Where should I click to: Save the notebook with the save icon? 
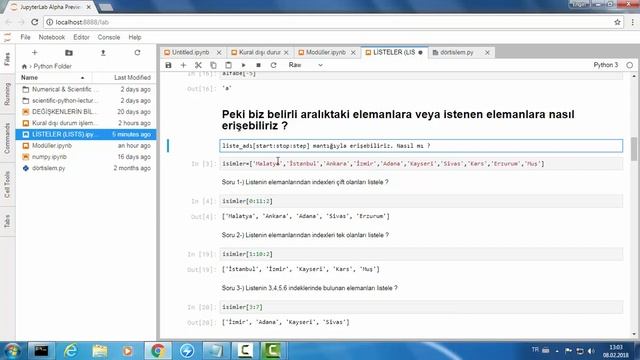coord(168,65)
